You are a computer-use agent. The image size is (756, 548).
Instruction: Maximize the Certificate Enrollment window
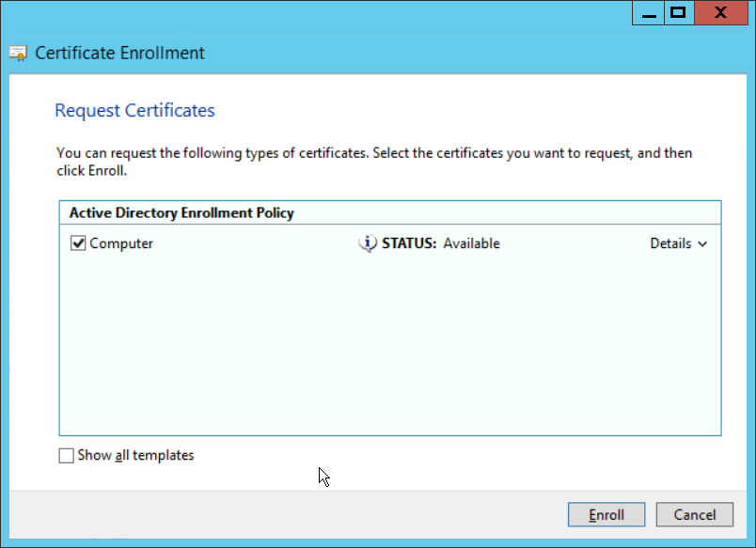[677, 13]
